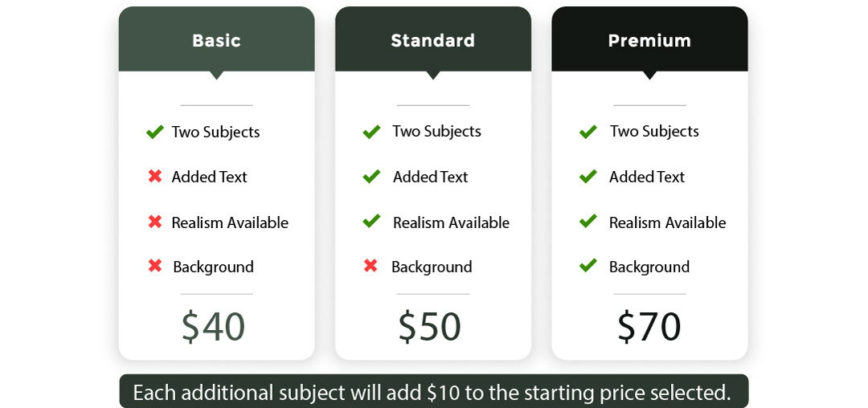Click red X next to Basic Added Text
Viewport: 868px width, 408px height.
[x=155, y=177]
